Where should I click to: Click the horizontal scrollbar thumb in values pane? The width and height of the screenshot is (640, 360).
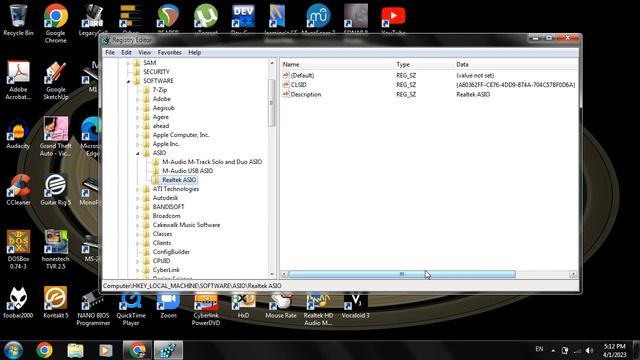402,274
